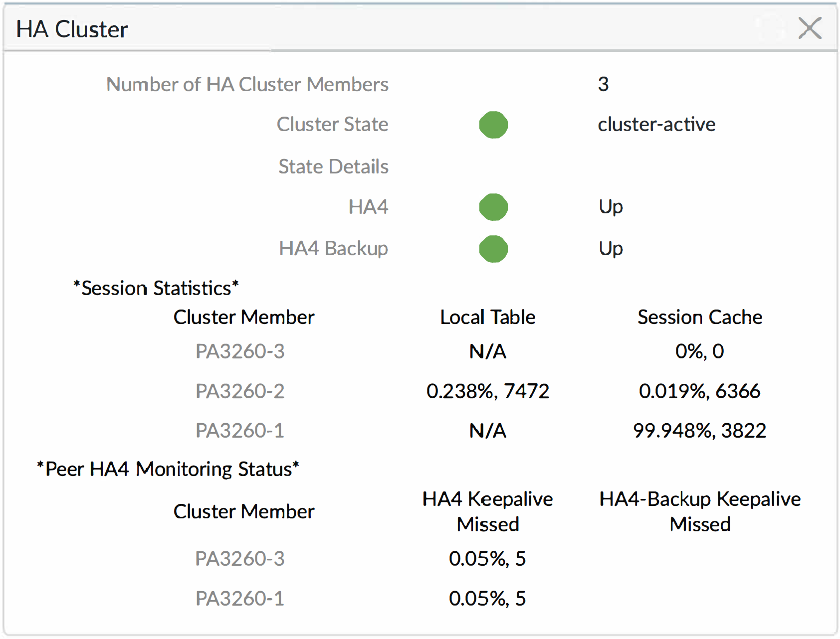
Task: Click the HA4-Backup Keepalive Missed column header
Action: [x=699, y=511]
